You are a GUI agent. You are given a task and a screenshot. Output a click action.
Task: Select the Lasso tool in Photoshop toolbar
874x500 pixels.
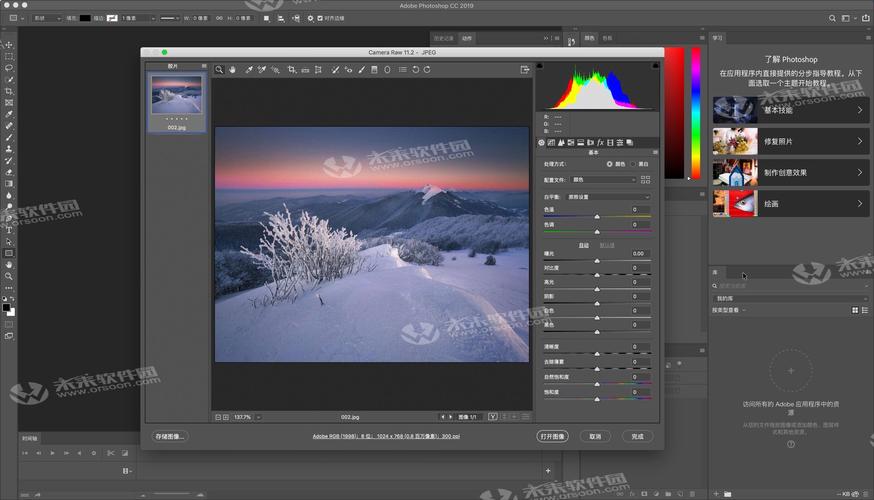[9, 68]
